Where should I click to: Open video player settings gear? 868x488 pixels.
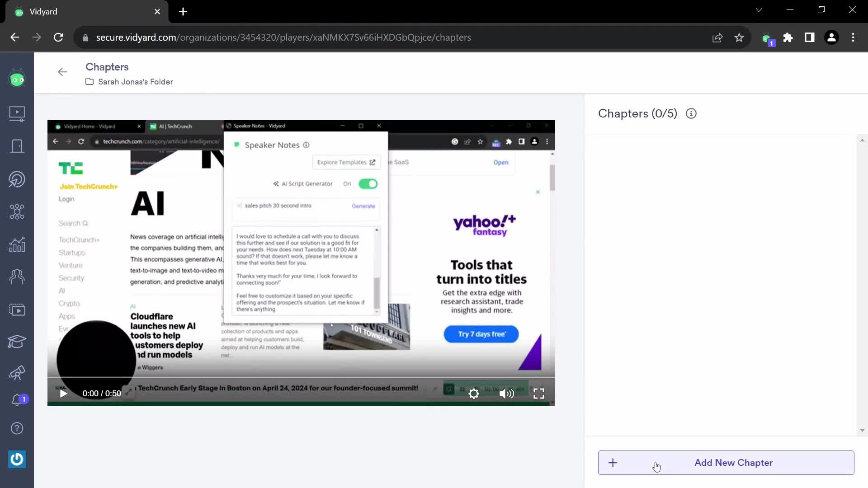tap(473, 394)
